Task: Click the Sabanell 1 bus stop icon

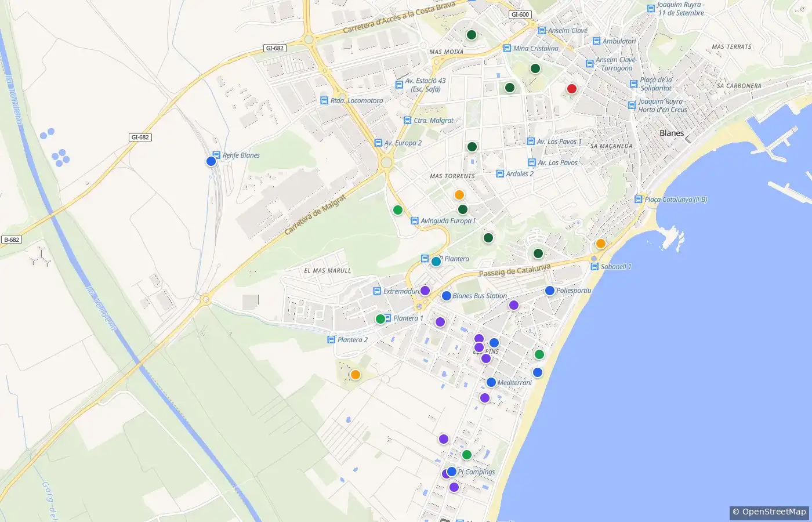Action: coord(594,266)
